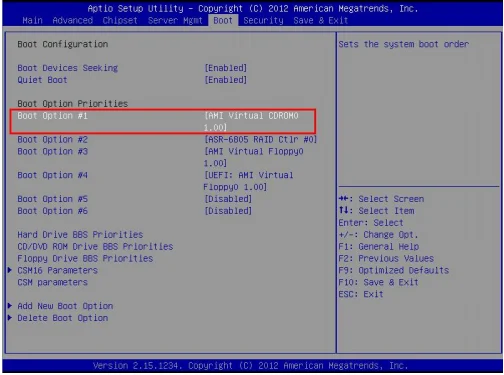Open Delete Boot Option
The image size is (504, 375).
tap(63, 318)
